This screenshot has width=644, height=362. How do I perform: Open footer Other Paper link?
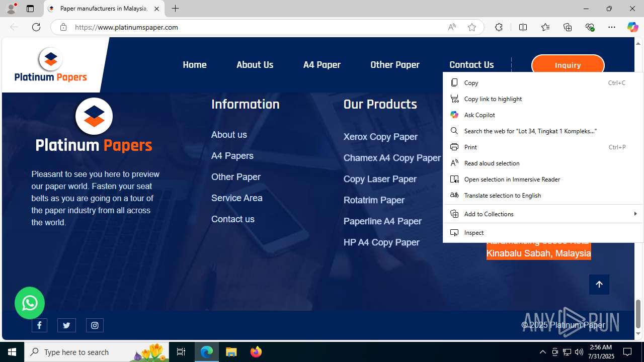[236, 177]
